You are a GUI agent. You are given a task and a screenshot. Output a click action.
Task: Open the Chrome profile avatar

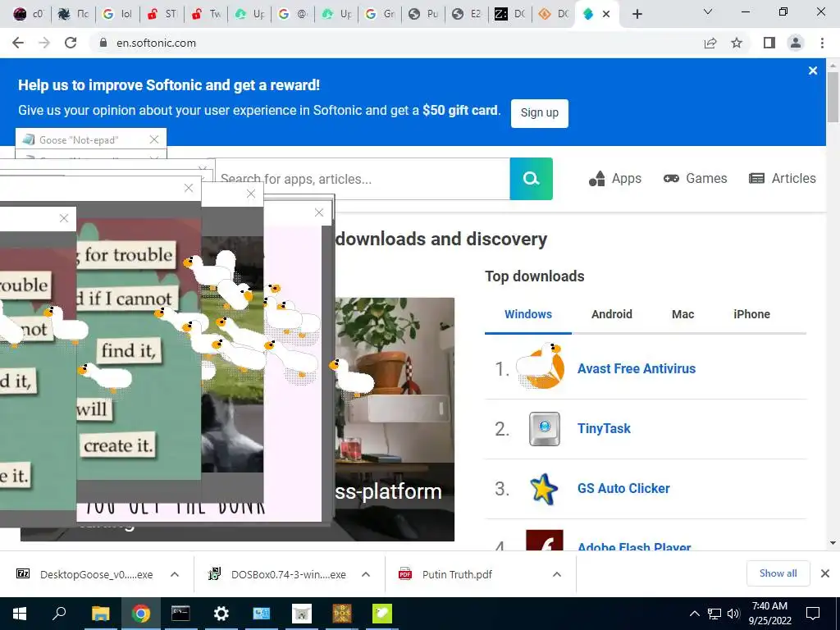[796, 43]
